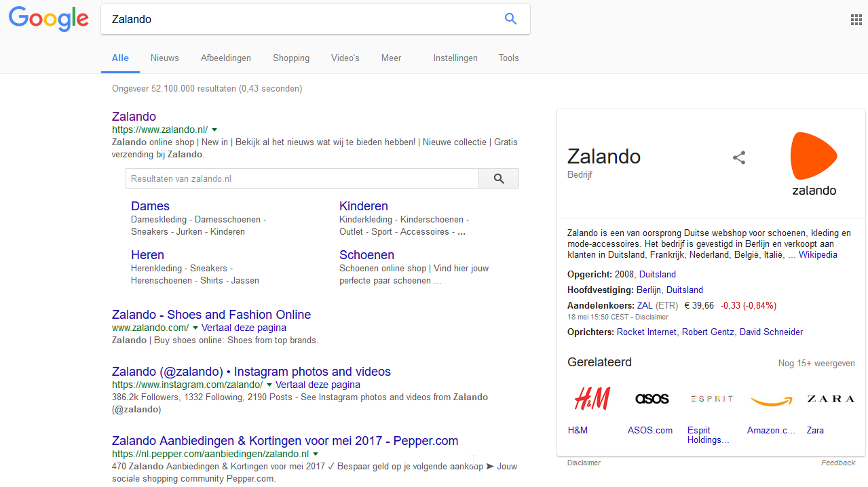The height and width of the screenshot is (487, 868).
Task: Switch to the Afbeeldingen tab
Action: pyautogui.click(x=225, y=58)
